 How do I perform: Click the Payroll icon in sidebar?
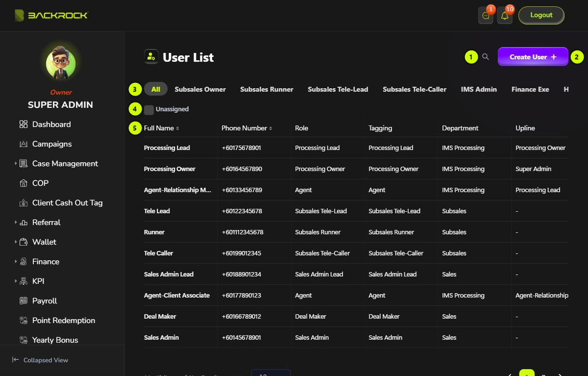[x=24, y=301]
